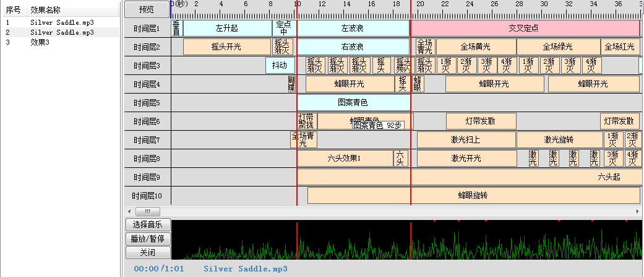This screenshot has height=277, width=644.
Task: Select the 蜂眼旋转 block in 时间层10
Action: tap(473, 195)
